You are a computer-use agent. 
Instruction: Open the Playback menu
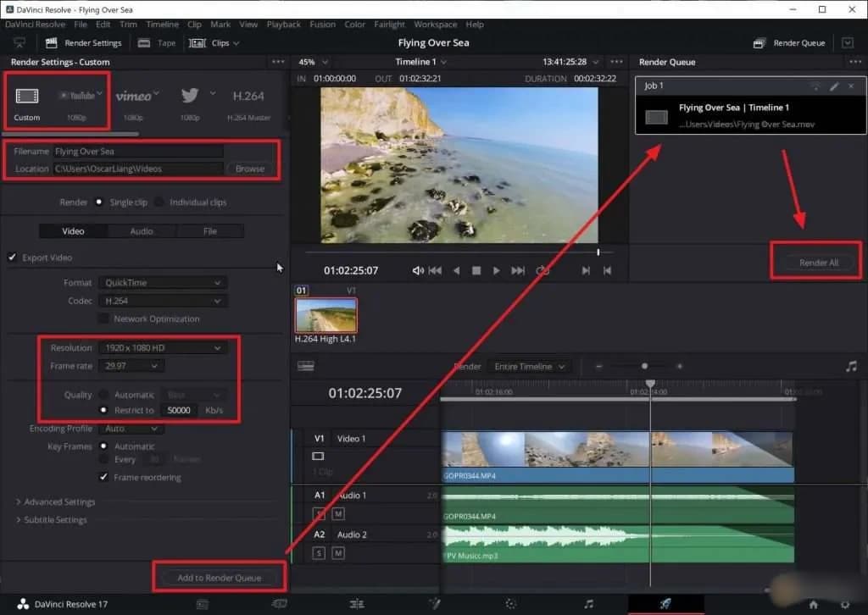pyautogui.click(x=283, y=25)
